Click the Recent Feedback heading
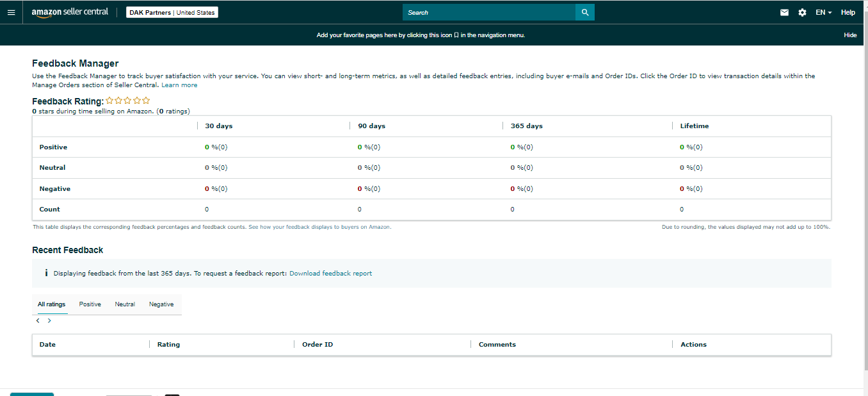This screenshot has height=396, width=868. coord(68,250)
